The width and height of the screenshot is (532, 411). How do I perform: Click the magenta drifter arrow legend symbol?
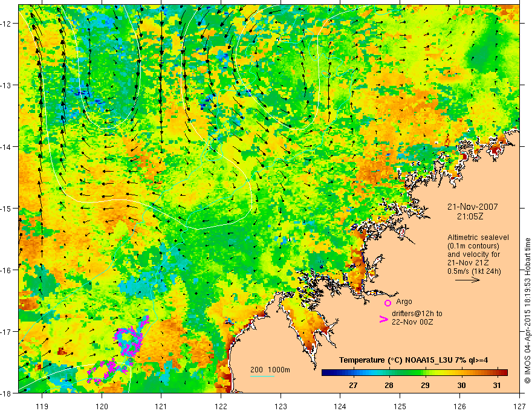(383, 319)
